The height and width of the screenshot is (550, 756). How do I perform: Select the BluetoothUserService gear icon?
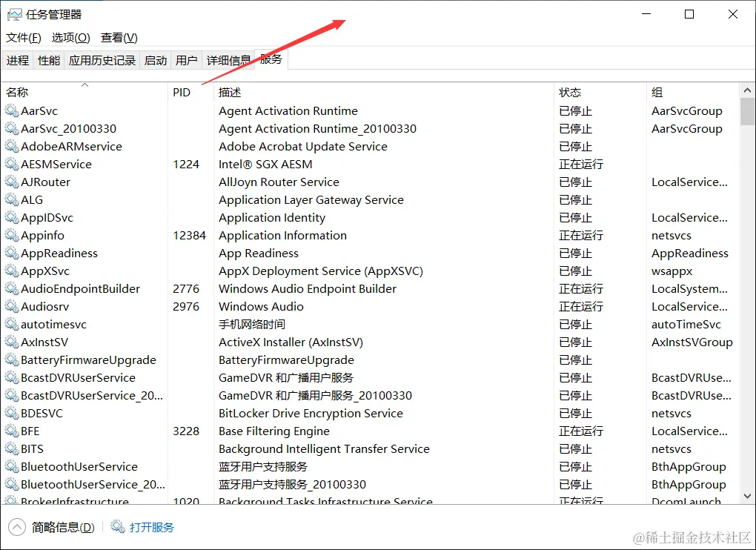coord(12,467)
